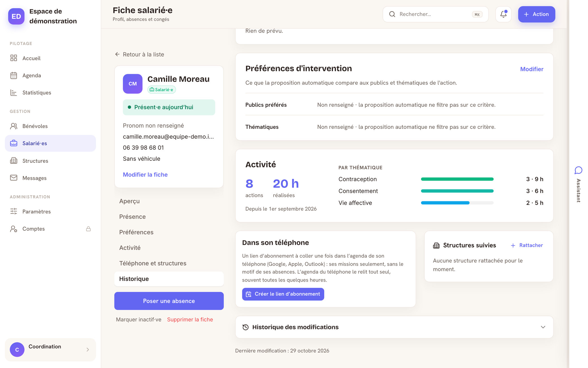This screenshot has height=368, width=588.
Task: Go to Salarié·es in the sidebar
Action: [x=50, y=143]
